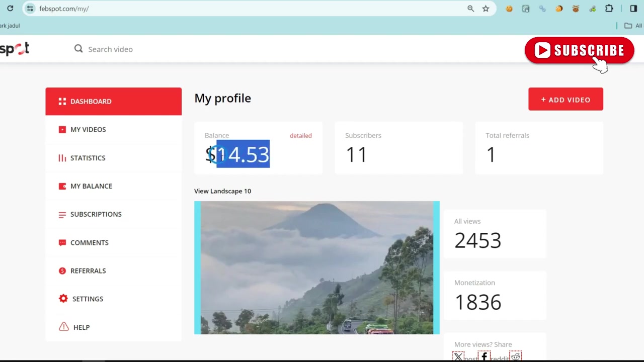Share on X via the X icon

[x=458, y=357]
